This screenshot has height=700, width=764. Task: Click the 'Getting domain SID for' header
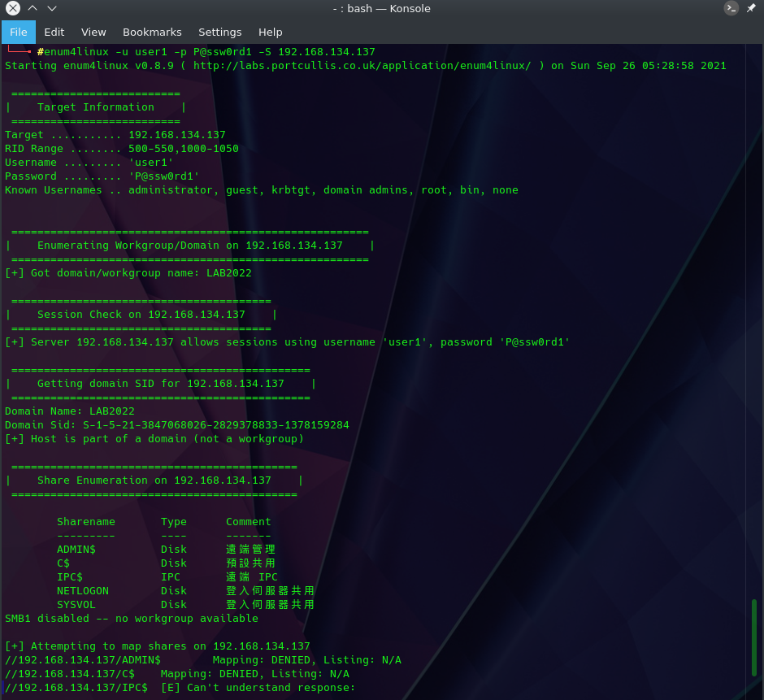tap(161, 383)
